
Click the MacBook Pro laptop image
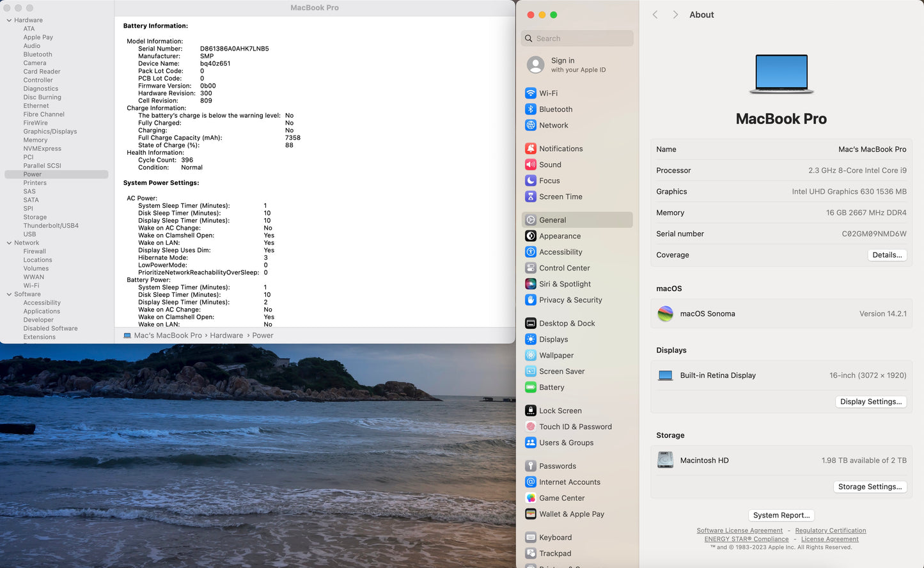(781, 74)
